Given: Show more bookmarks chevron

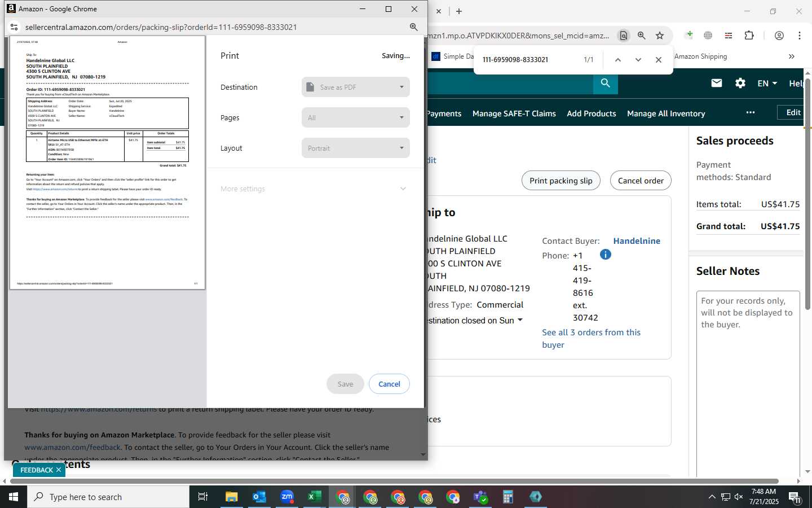Looking at the screenshot, I should 791,56.
